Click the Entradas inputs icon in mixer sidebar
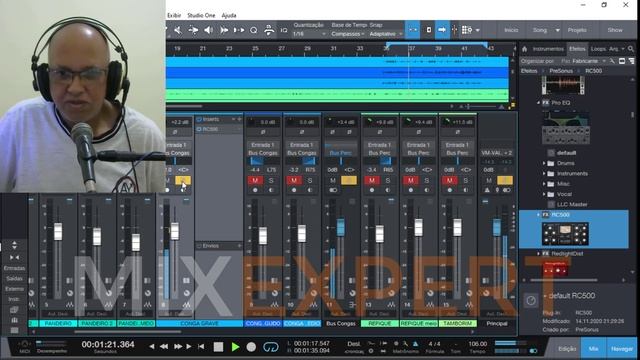640x360 pixels. [x=14, y=269]
